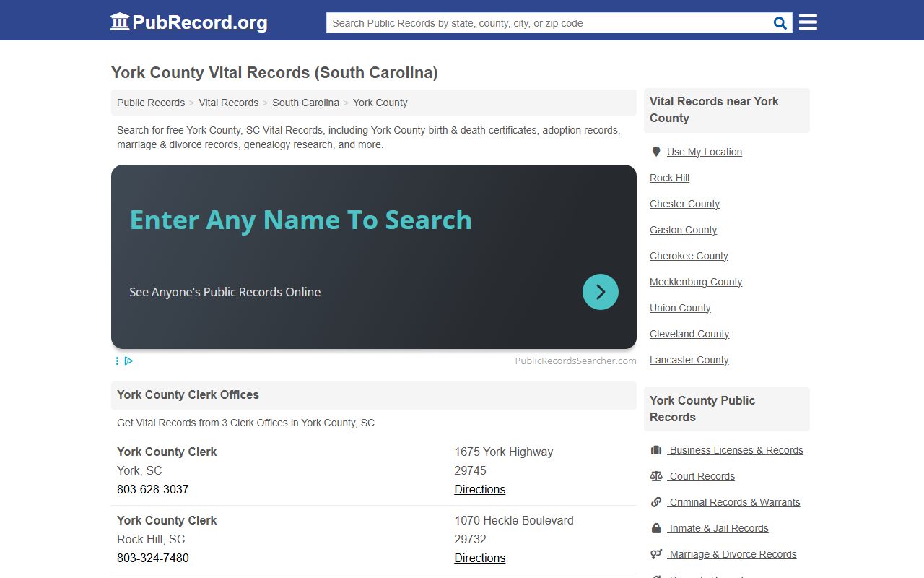Get Directions to 1675 York Highway

click(479, 489)
